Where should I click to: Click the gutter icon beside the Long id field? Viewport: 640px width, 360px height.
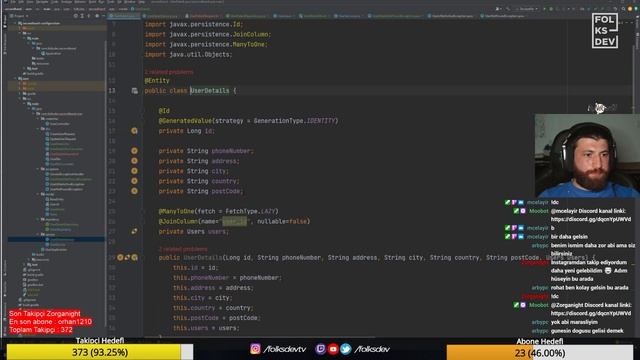tap(134, 131)
